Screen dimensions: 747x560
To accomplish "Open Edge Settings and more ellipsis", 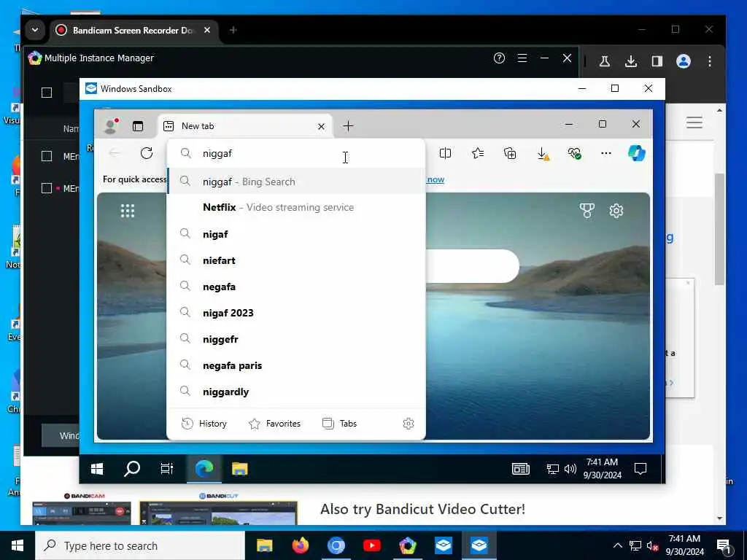I will tap(606, 153).
